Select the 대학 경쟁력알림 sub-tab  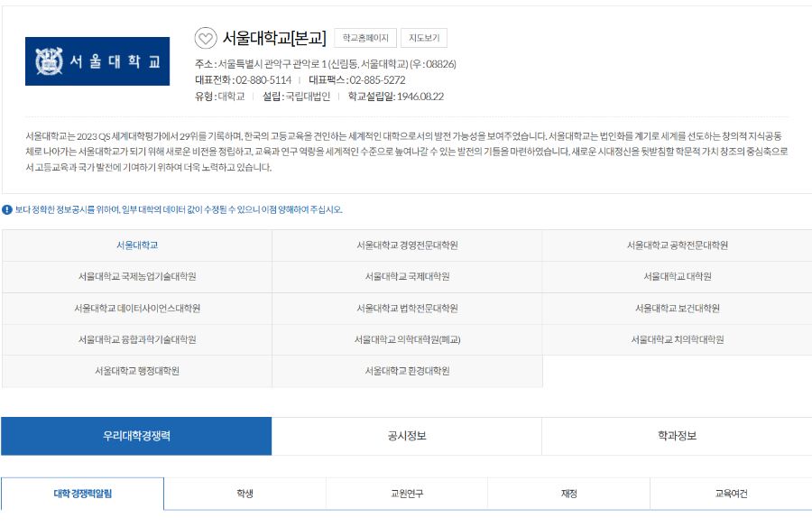coord(81,494)
